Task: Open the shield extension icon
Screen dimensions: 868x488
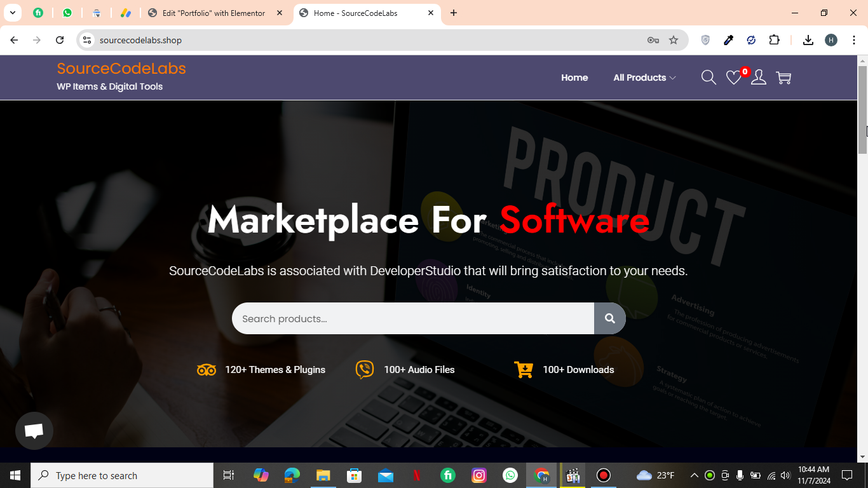Action: point(705,40)
